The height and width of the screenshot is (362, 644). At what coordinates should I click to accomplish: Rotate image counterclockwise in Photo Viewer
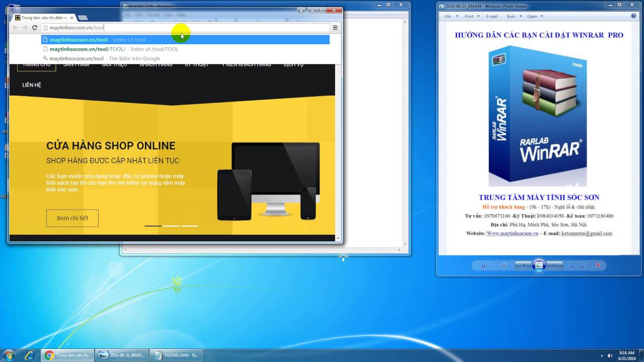571,265
